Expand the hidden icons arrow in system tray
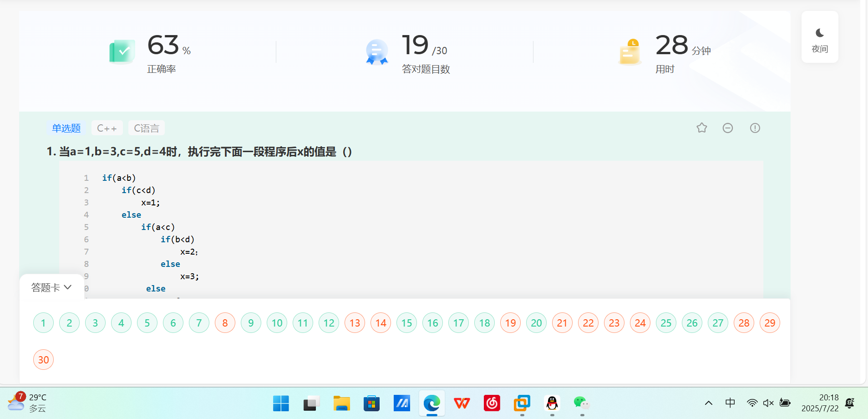 (708, 403)
